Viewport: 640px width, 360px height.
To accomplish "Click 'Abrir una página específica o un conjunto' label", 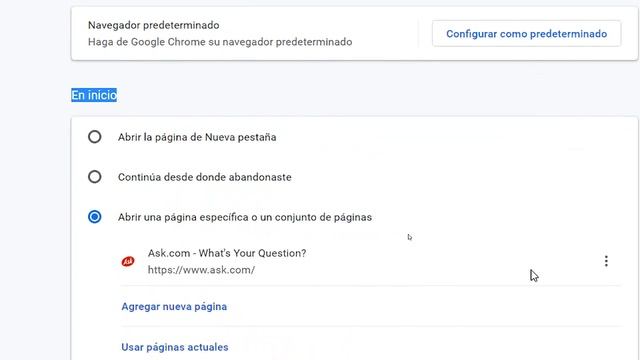I will pyautogui.click(x=245, y=217).
